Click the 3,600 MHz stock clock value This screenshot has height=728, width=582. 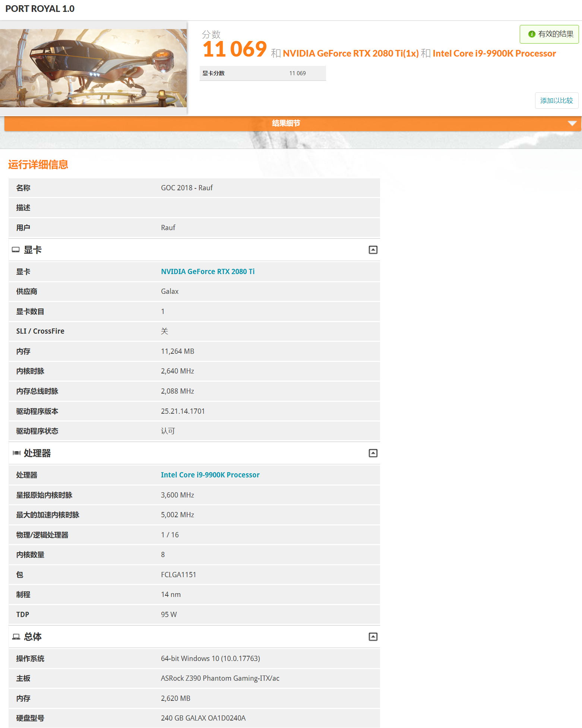[177, 495]
